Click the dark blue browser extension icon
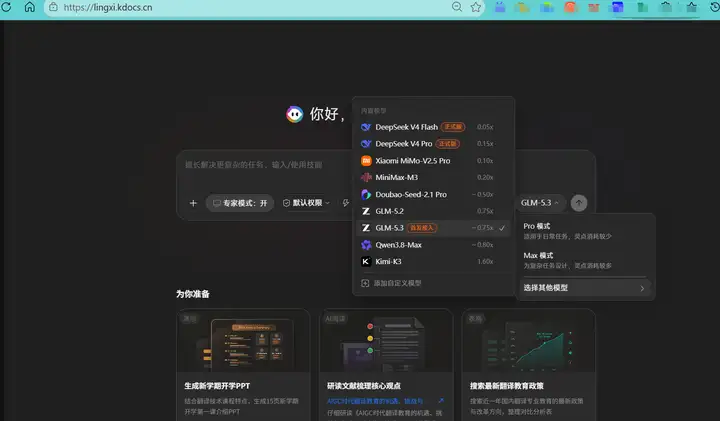Screen dimensions: 720x421 [618, 7]
